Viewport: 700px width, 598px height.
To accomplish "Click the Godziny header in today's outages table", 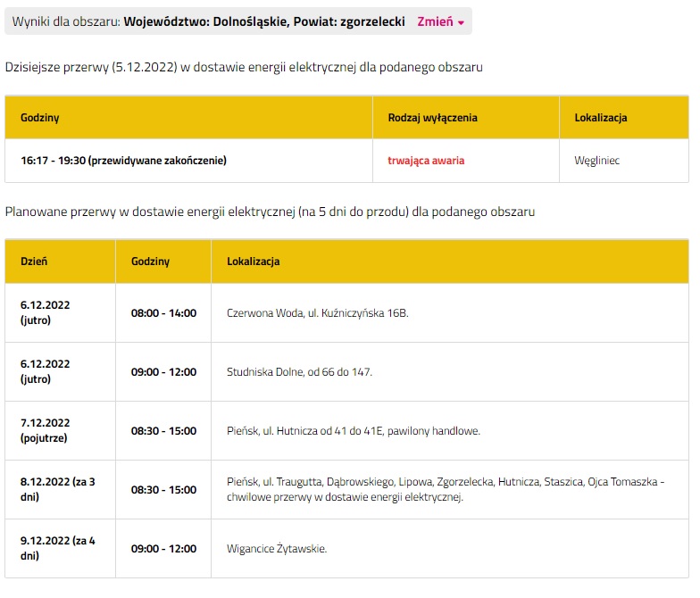I will coord(40,117).
